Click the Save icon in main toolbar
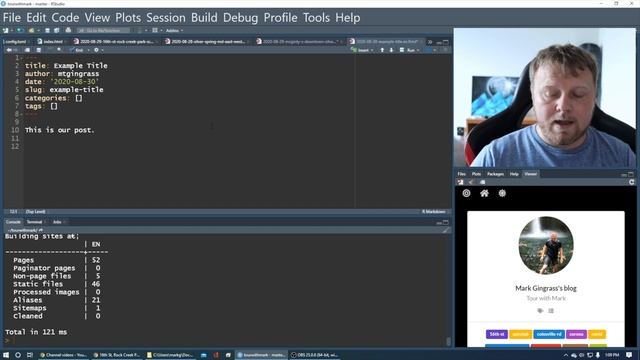This screenshot has width=640, height=360. [x=47, y=31]
